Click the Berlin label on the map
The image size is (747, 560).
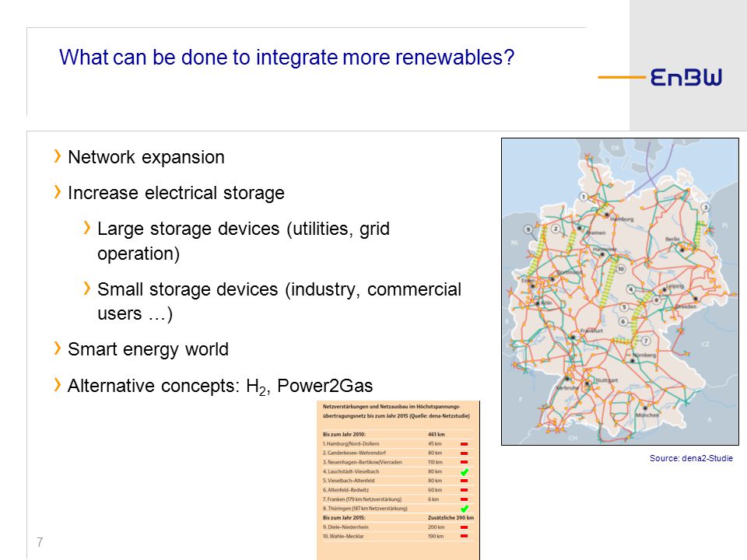[x=672, y=239]
